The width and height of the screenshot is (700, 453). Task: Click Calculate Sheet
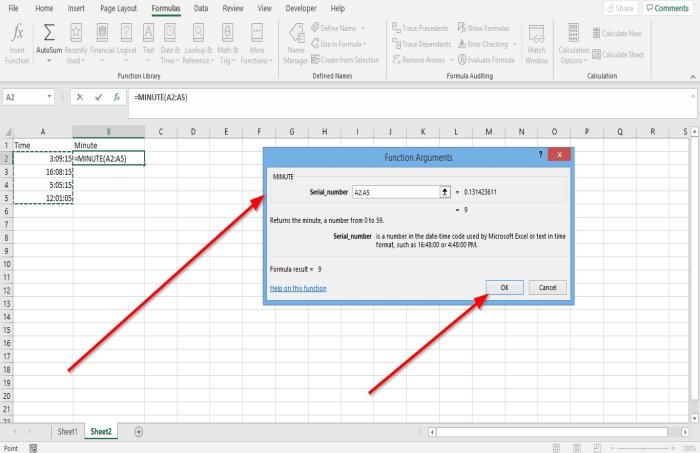point(618,54)
